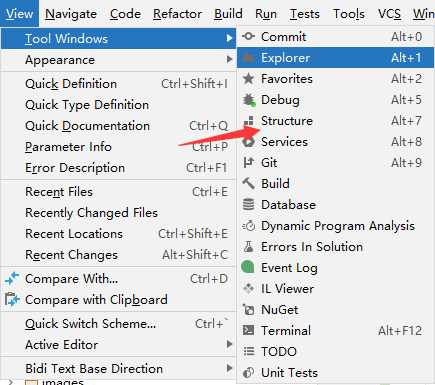
Task: Expand the images folder tree arrow
Action: point(11,382)
